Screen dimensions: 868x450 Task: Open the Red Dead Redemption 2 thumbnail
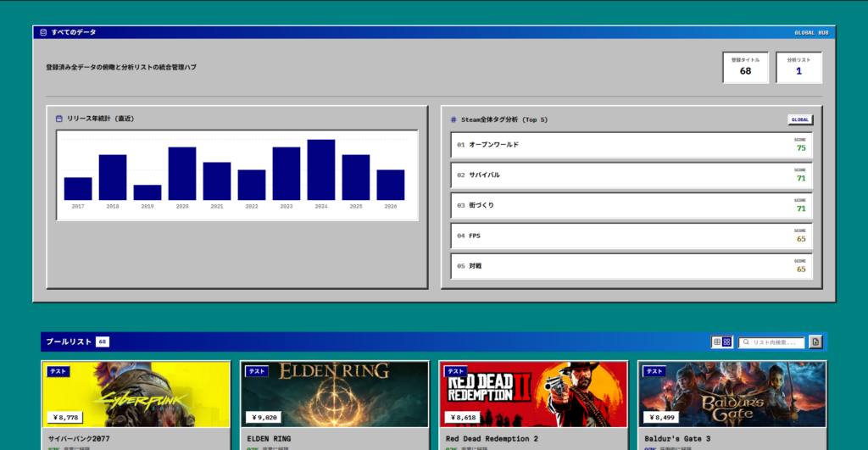(533, 395)
